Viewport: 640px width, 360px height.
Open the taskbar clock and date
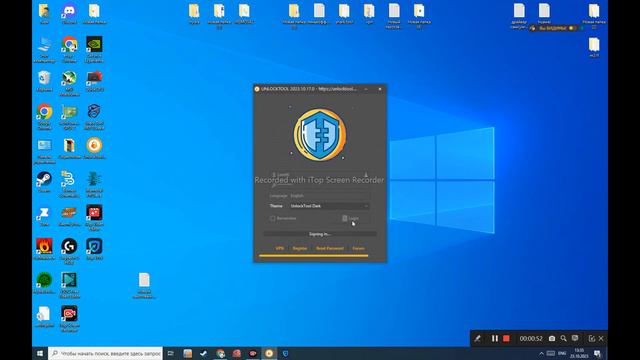pos(579,353)
